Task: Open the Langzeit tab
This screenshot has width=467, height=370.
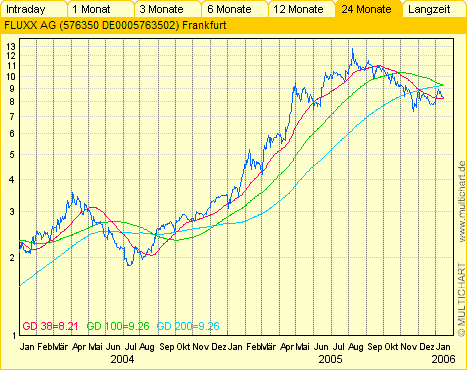Action: 434,9
